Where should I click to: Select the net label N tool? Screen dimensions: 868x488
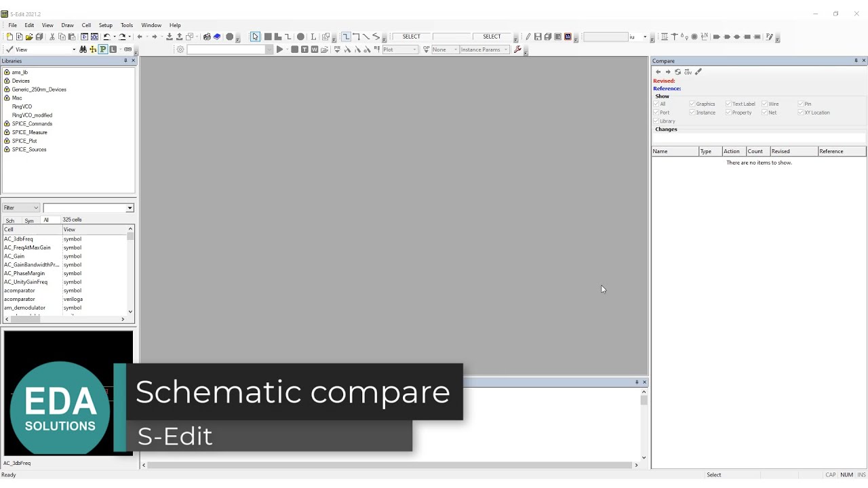(705, 37)
